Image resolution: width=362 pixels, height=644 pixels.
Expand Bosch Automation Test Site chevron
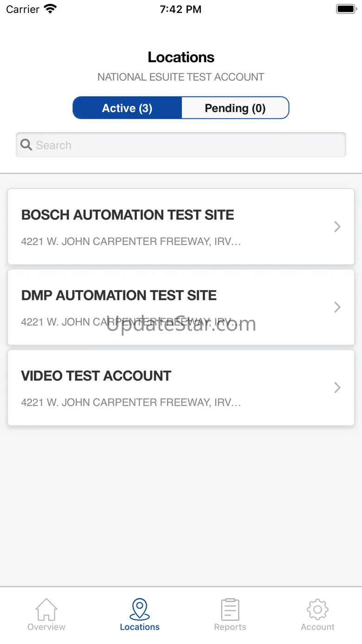click(x=337, y=227)
